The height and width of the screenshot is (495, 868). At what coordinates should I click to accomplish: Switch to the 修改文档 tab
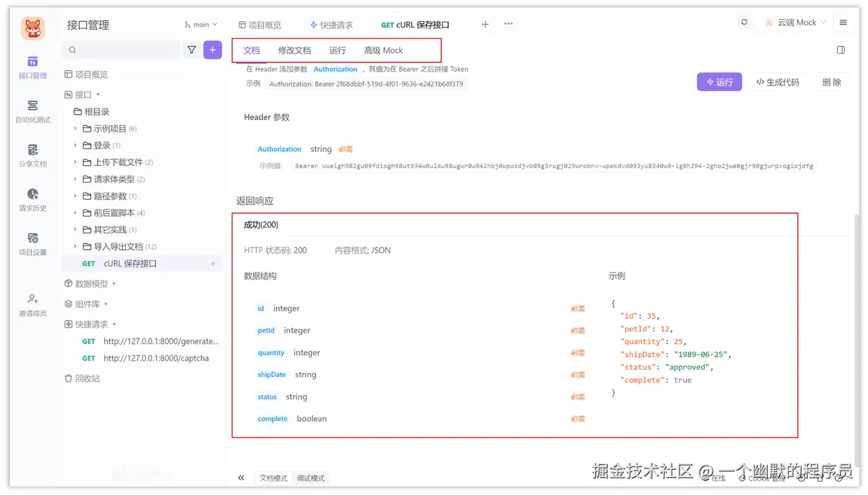pos(294,50)
